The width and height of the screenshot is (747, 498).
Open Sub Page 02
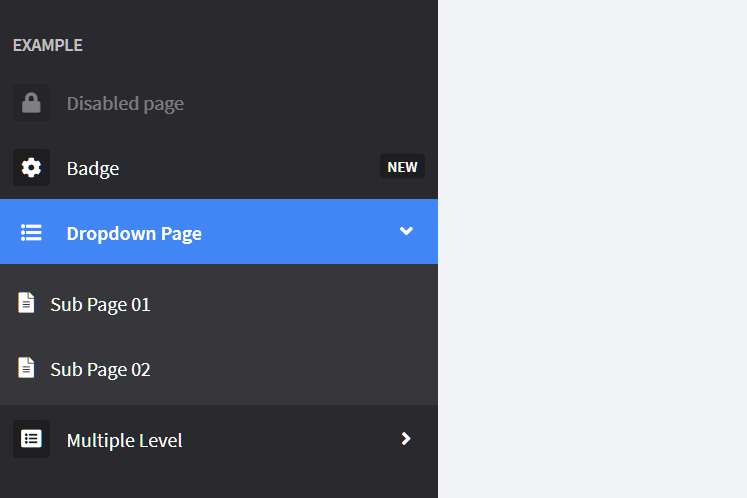(x=219, y=368)
